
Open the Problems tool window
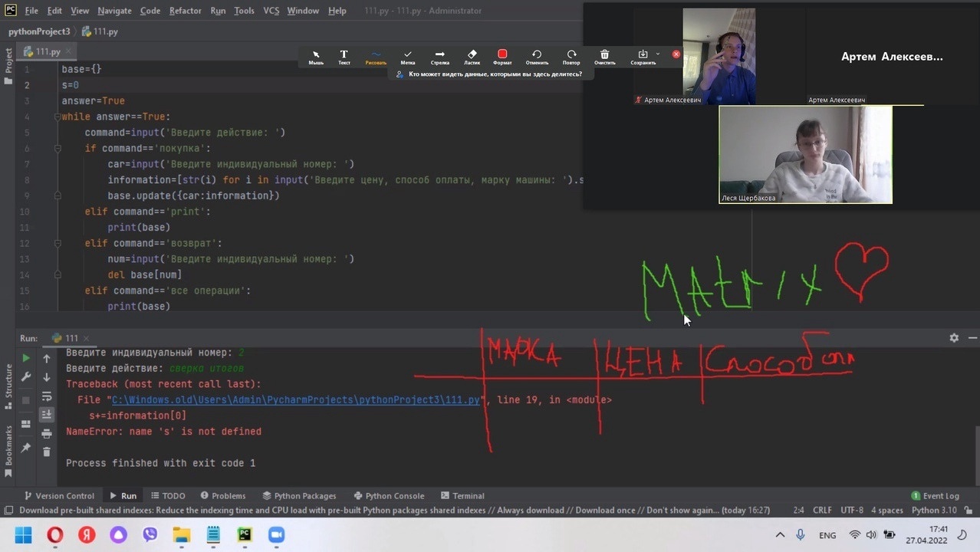pyautogui.click(x=222, y=495)
